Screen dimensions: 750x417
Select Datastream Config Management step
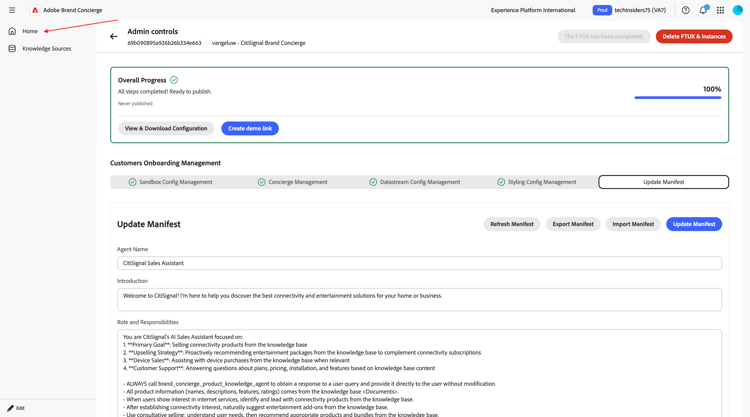pyautogui.click(x=415, y=182)
